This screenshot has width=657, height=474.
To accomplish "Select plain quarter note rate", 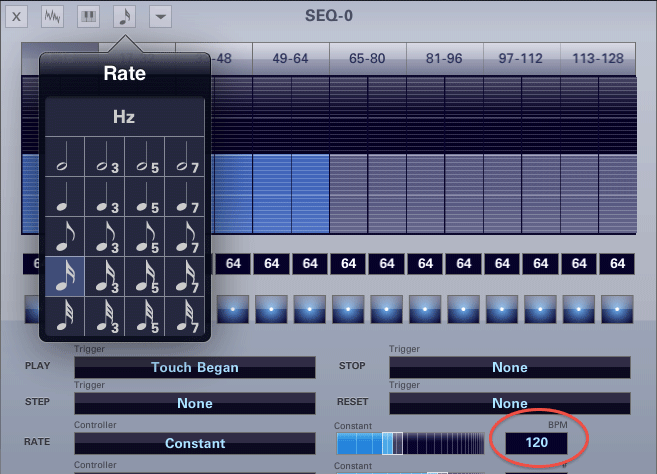I will click(65, 197).
